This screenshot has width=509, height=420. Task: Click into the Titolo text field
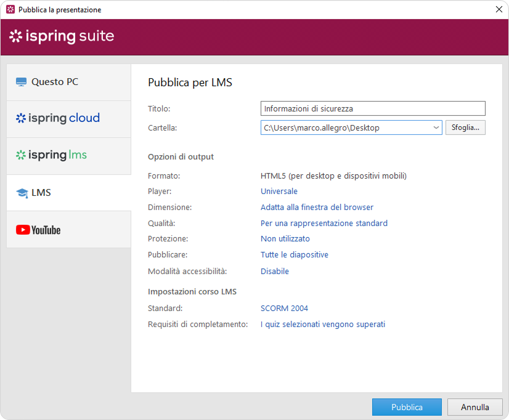click(372, 109)
